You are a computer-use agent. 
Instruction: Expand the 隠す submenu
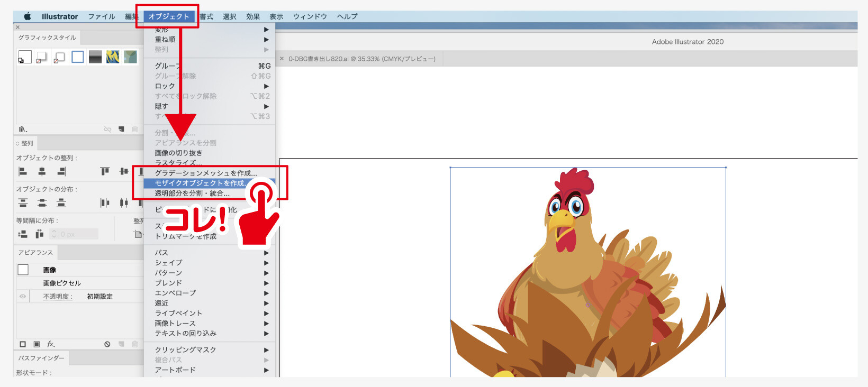click(210, 106)
